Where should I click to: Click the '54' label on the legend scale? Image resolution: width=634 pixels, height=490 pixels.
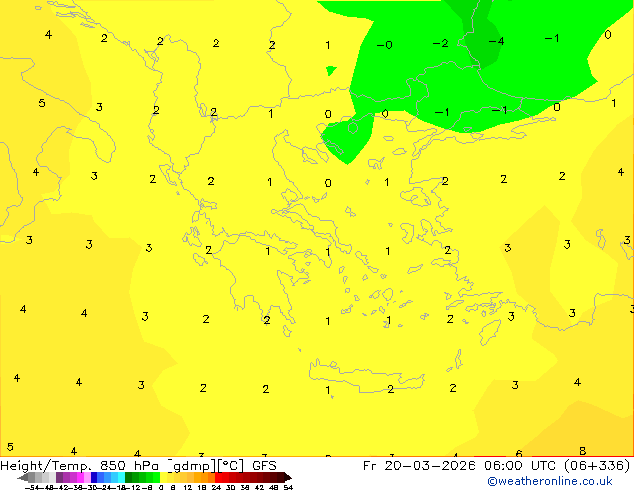pyautogui.click(x=288, y=488)
